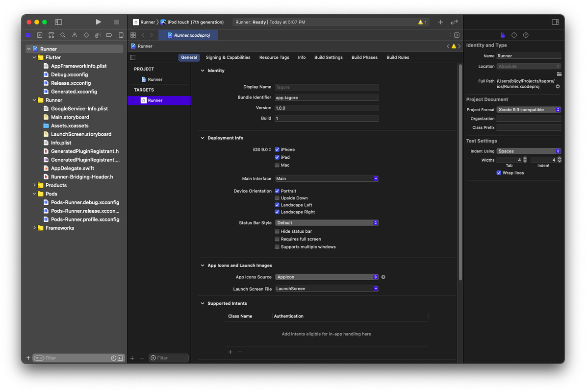Switch to Build Settings tab

point(328,57)
